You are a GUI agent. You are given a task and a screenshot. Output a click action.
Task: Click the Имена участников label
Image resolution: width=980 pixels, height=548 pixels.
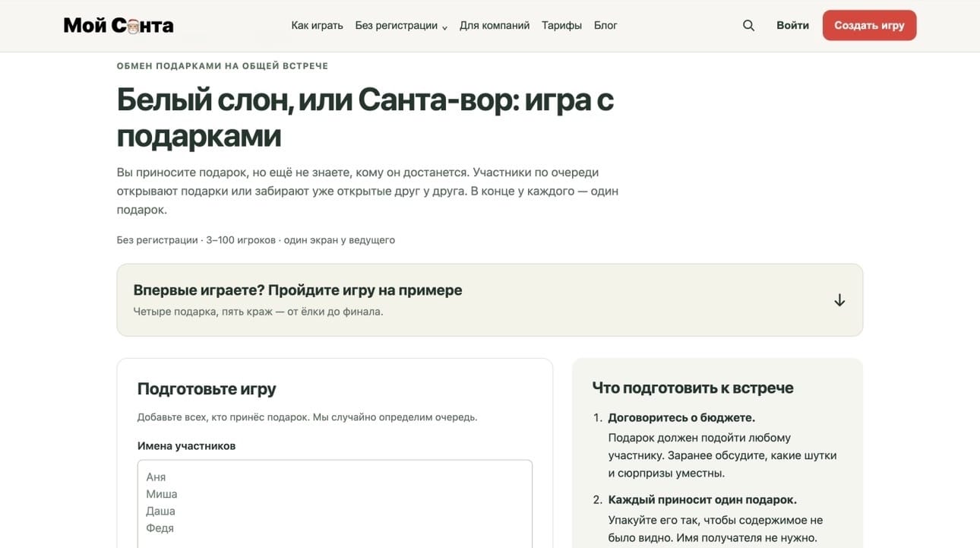coord(186,446)
